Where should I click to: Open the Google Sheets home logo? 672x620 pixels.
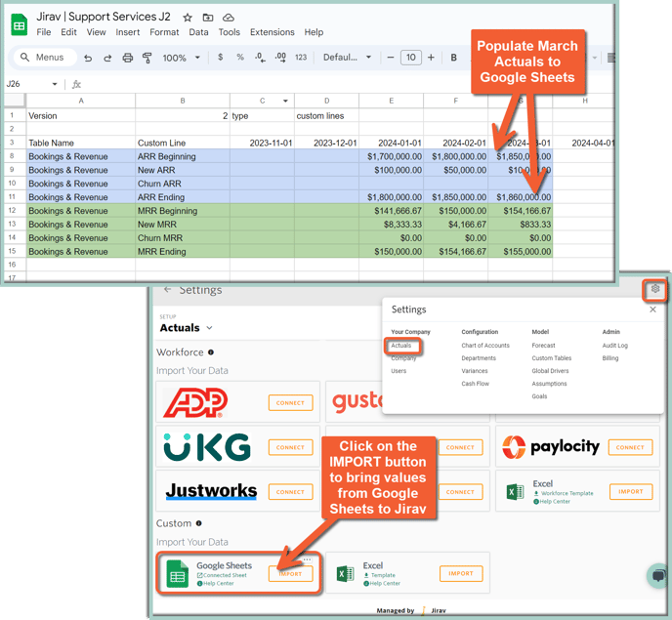coord(19,24)
